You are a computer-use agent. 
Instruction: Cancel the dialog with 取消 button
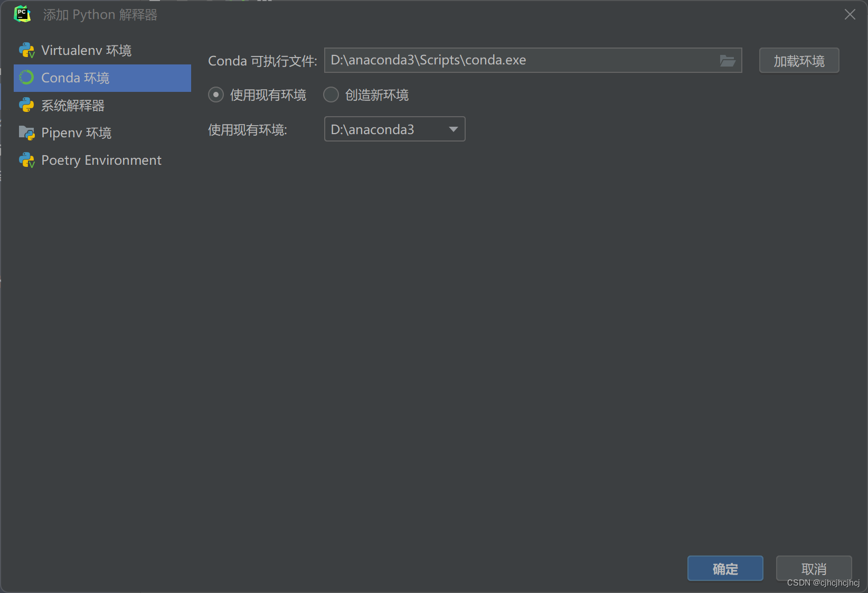(x=814, y=568)
